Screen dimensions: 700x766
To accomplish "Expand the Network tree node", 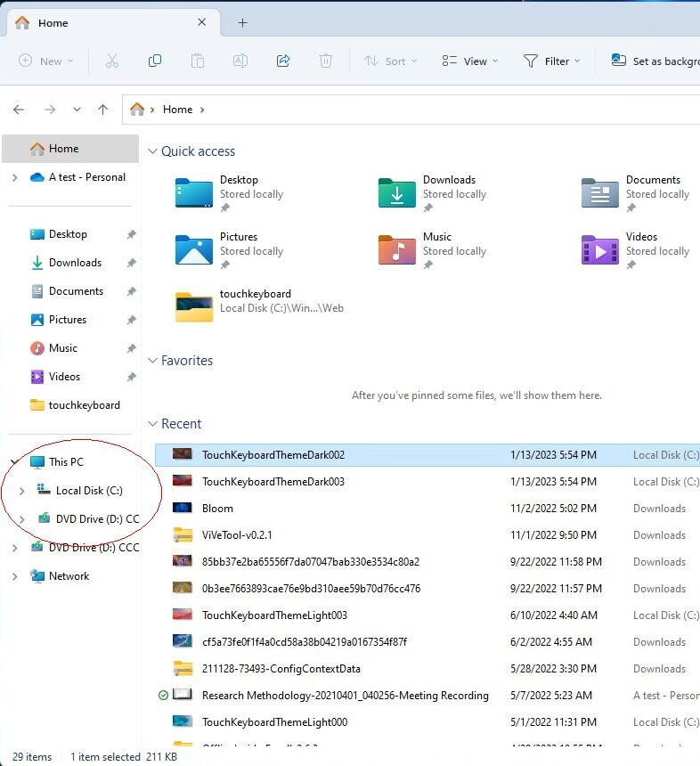I will (x=14, y=576).
